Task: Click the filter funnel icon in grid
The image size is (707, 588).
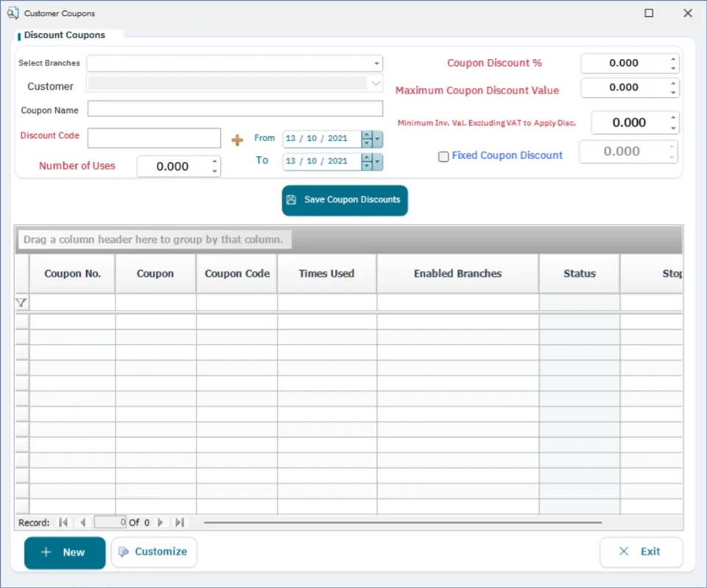Action: coord(21,302)
